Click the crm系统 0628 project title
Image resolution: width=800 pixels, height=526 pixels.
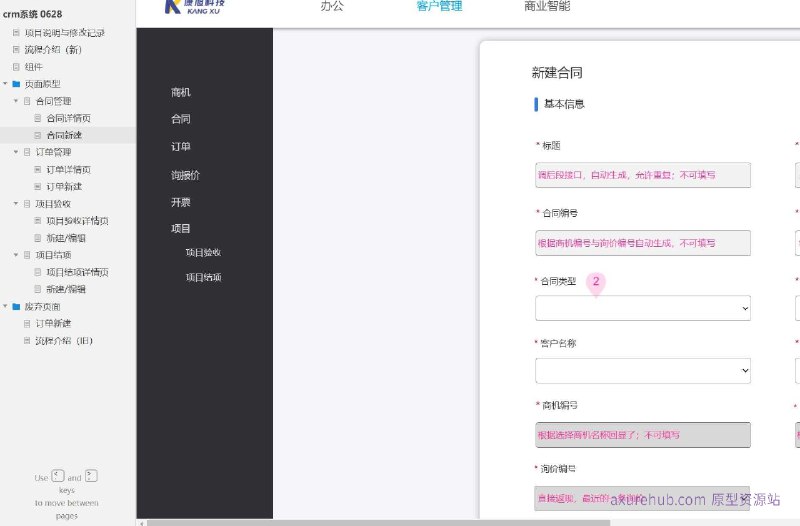tap(33, 14)
